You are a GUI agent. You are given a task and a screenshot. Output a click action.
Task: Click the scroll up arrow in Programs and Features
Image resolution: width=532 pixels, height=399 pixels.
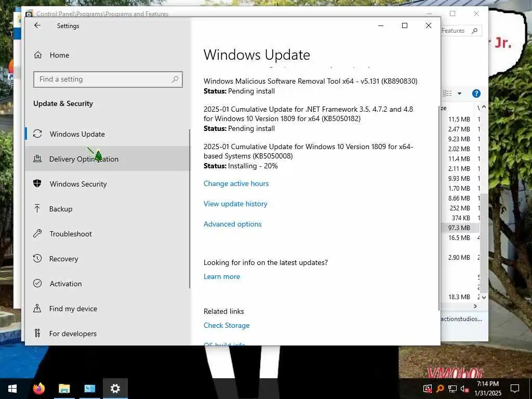[x=484, y=107]
